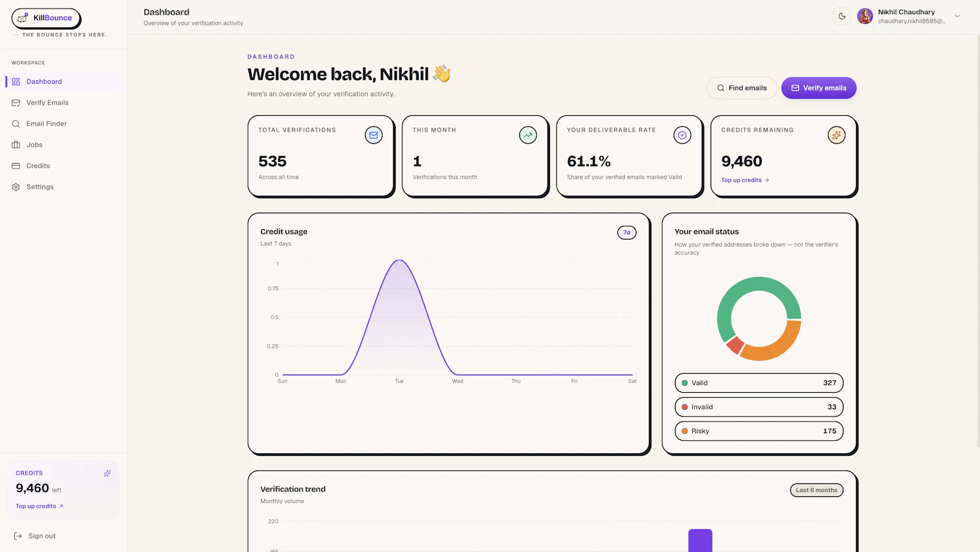
Task: Open the Email Finder page
Action: (x=63, y=124)
